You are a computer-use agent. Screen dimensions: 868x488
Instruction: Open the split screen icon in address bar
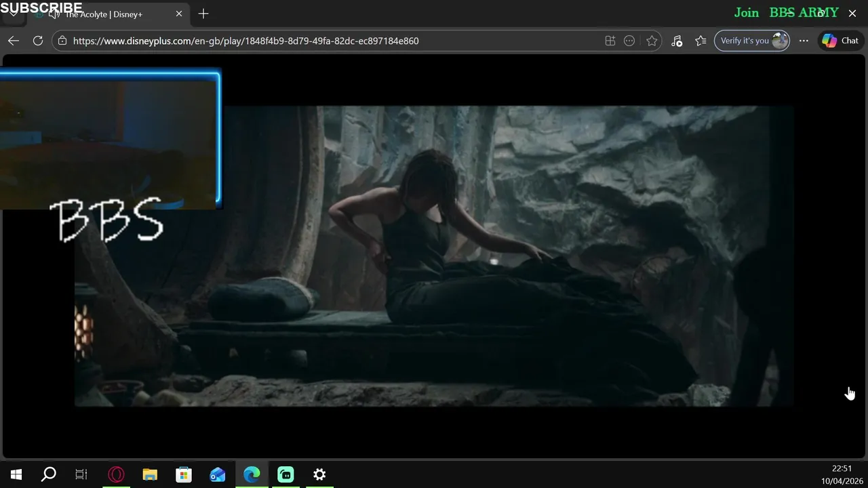coord(610,41)
